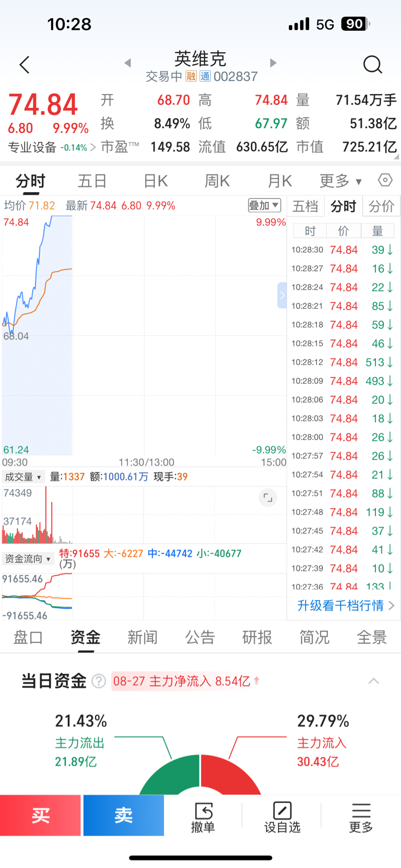The height and width of the screenshot is (868, 401).
Task: Switch to the 月K chart tab
Action: [x=279, y=181]
